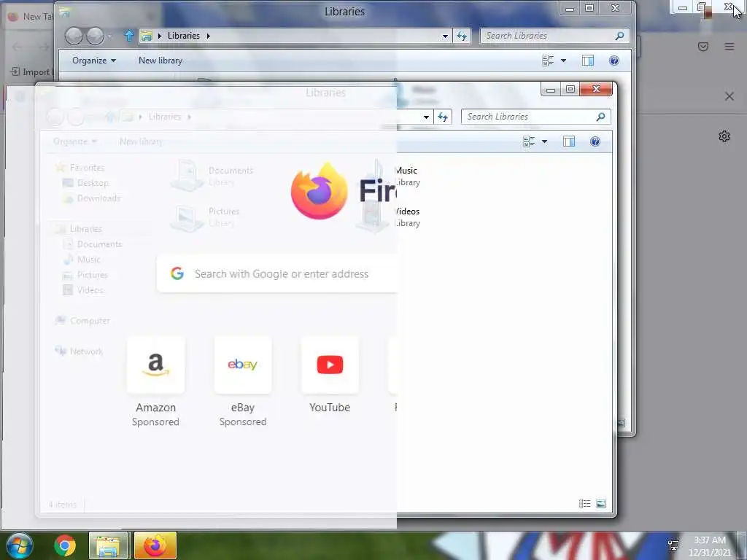Click search magnifier in front Libraries window
Viewport: 747px width, 560px height.
pyautogui.click(x=601, y=117)
